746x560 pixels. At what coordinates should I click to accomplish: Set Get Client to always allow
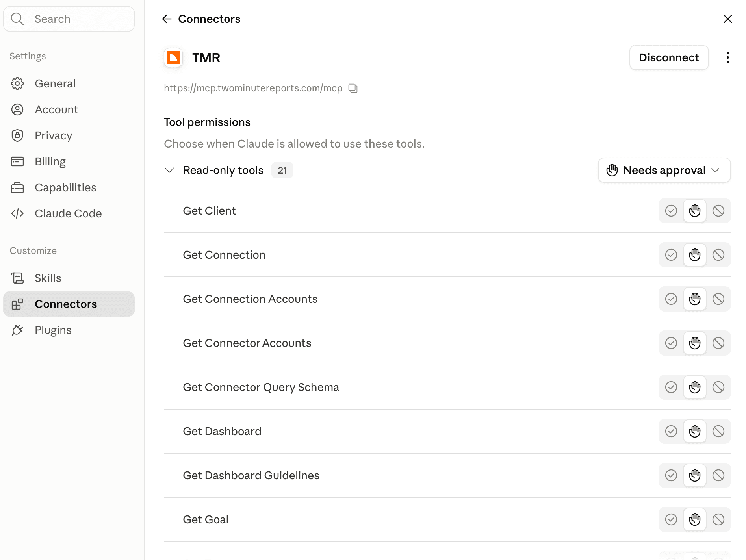tap(671, 211)
